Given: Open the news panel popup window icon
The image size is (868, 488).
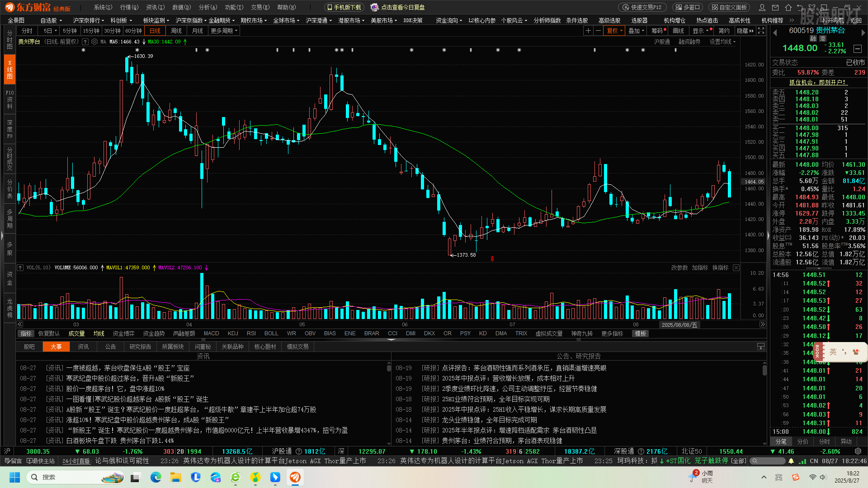Looking at the screenshot, I should click(x=761, y=347).
